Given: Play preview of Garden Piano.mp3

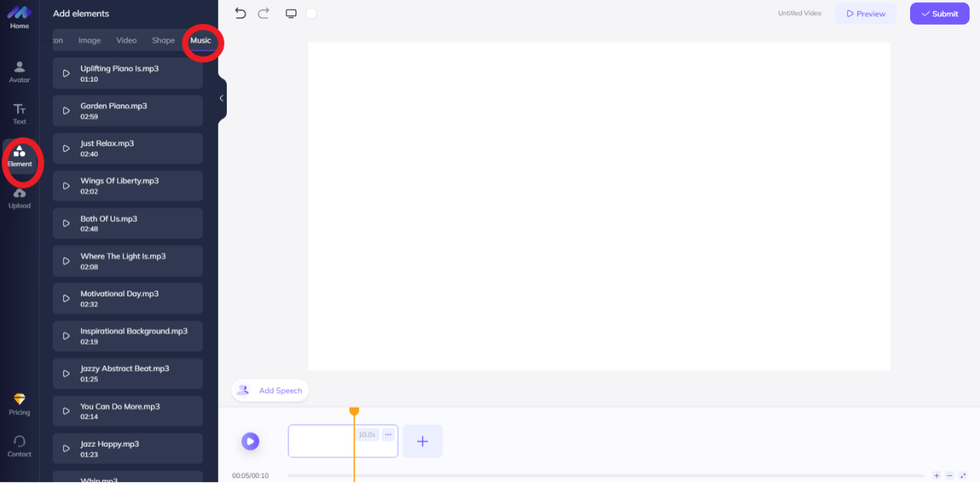Looking at the screenshot, I should coord(66,111).
